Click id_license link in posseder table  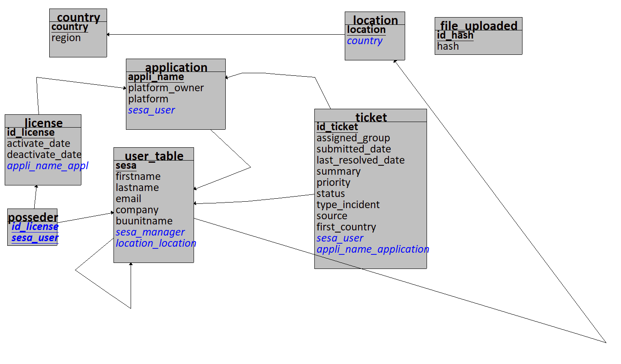click(35, 227)
